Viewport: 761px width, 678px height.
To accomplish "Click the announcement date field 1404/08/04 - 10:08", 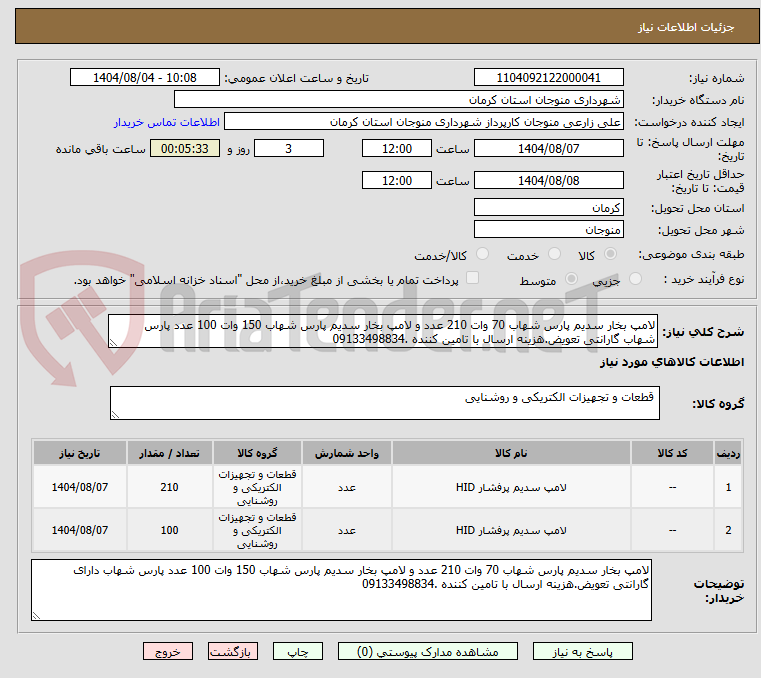I will pos(145,77).
